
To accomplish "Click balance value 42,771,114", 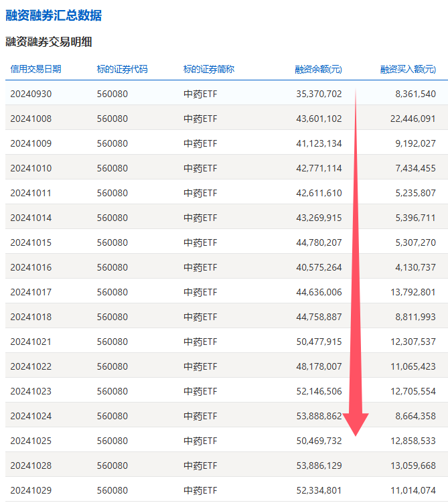I will 319,168.
